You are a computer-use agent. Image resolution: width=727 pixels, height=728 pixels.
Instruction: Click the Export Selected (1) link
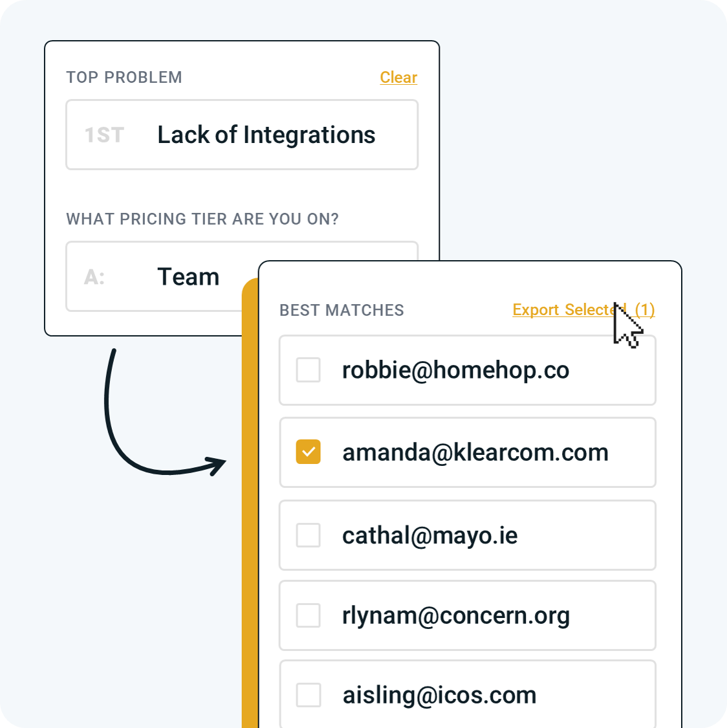coord(583,310)
